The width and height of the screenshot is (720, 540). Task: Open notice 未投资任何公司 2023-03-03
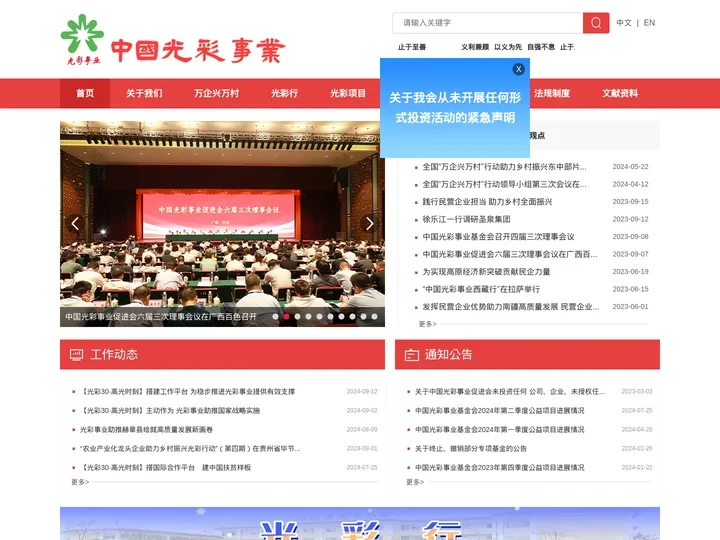[510, 392]
